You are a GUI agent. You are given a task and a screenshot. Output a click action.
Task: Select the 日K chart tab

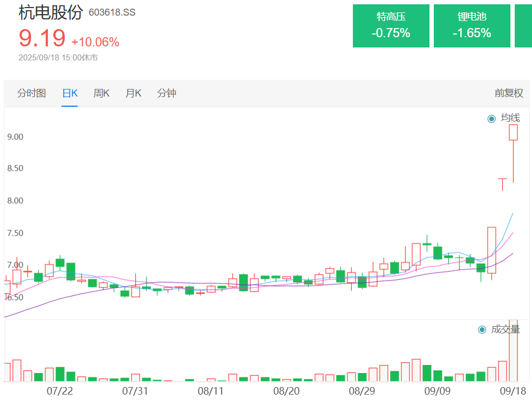coord(70,93)
